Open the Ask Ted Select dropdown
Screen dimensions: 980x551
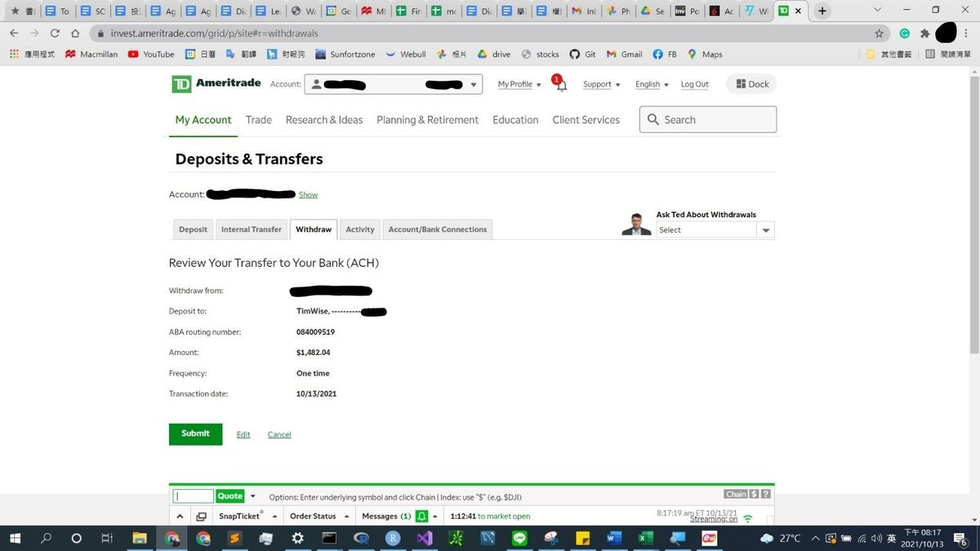point(715,230)
